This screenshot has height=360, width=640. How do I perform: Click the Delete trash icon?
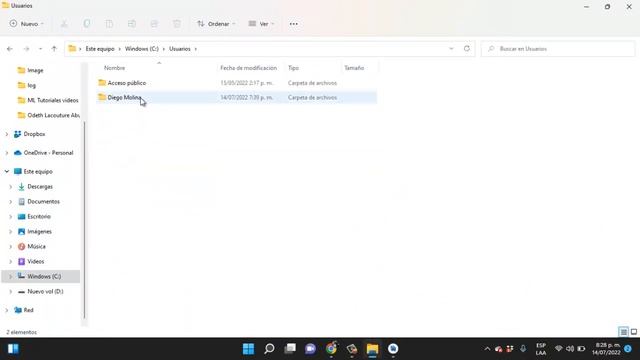tap(176, 24)
